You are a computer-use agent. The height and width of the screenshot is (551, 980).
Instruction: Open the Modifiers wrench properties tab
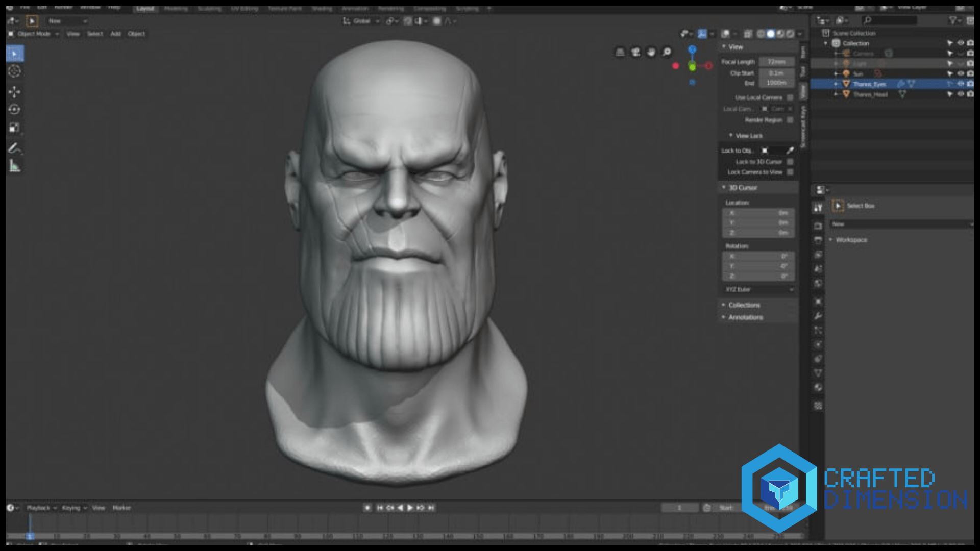click(818, 316)
